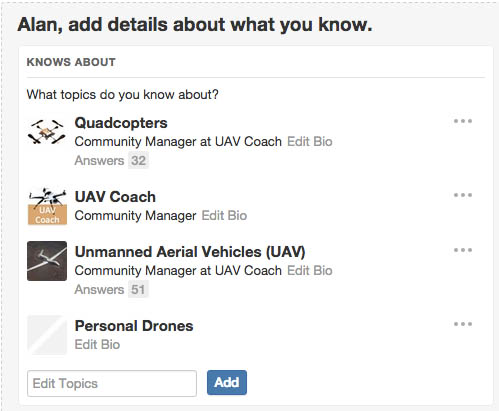Open the UAV Coach topic logo

(x=47, y=206)
